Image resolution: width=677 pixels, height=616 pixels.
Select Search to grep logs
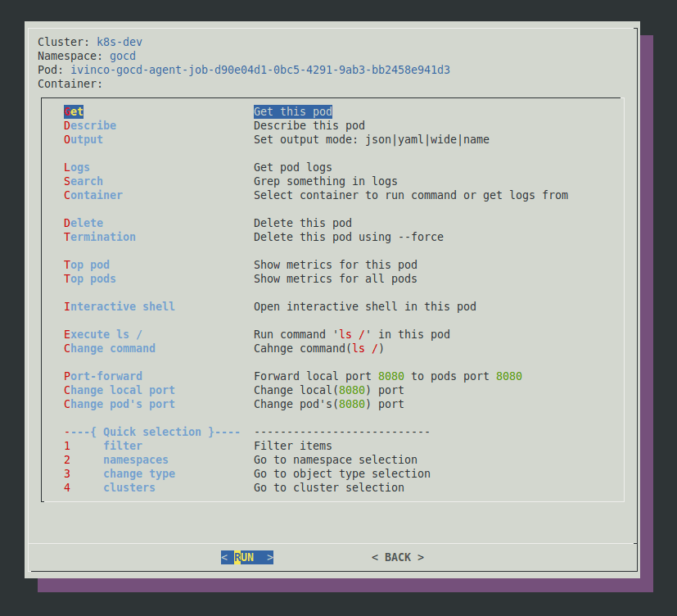pos(83,181)
